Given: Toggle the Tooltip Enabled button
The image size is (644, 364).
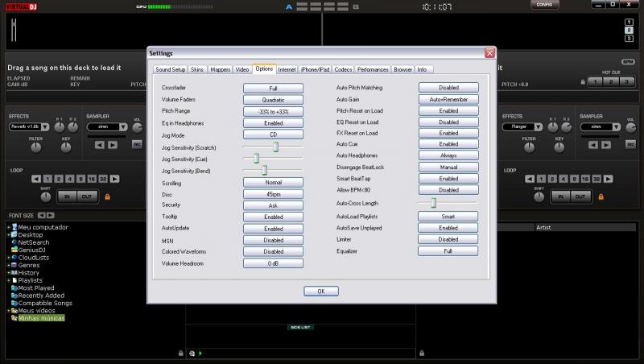Looking at the screenshot, I should point(273,217).
